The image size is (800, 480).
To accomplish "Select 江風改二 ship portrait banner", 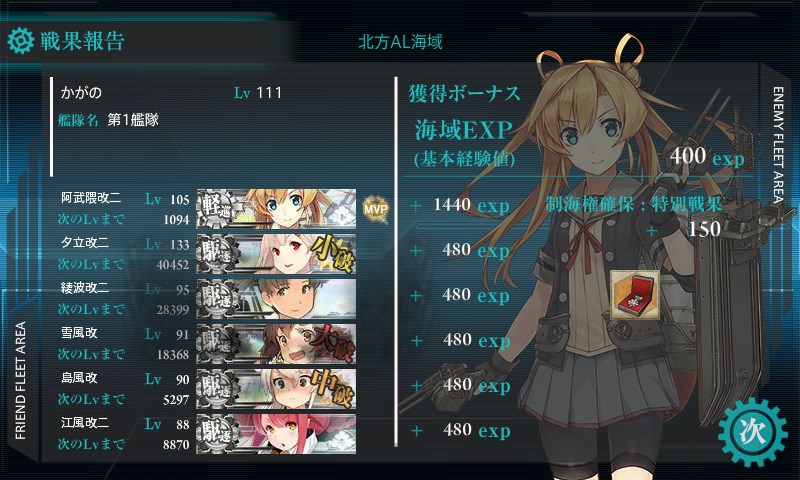I will 277,434.
